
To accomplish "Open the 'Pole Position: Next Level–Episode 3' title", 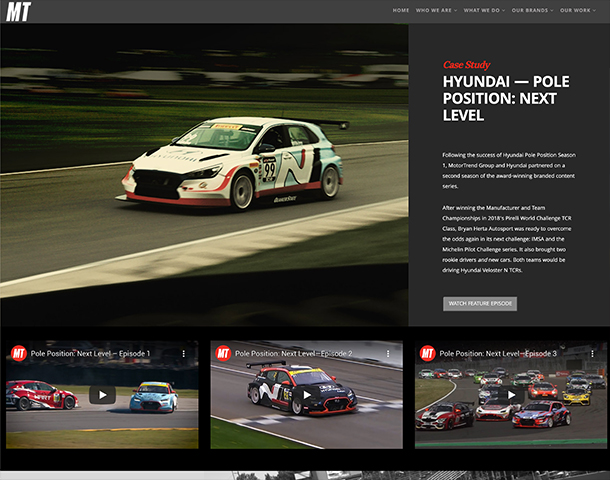I will pos(498,354).
